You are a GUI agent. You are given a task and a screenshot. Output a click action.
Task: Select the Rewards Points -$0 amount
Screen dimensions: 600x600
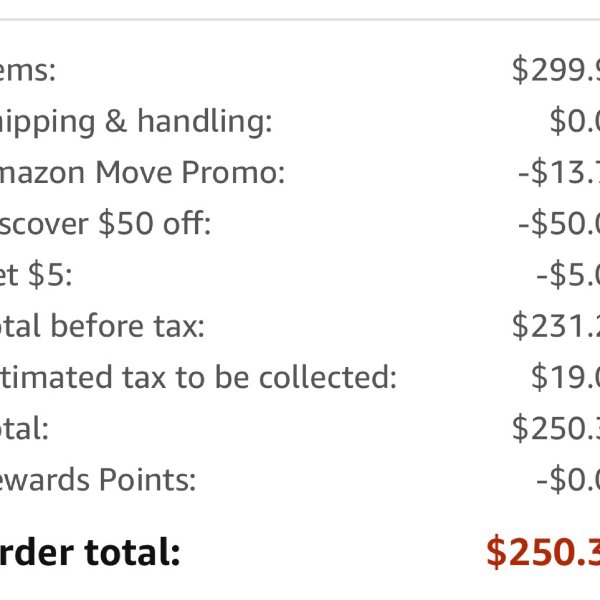(568, 479)
